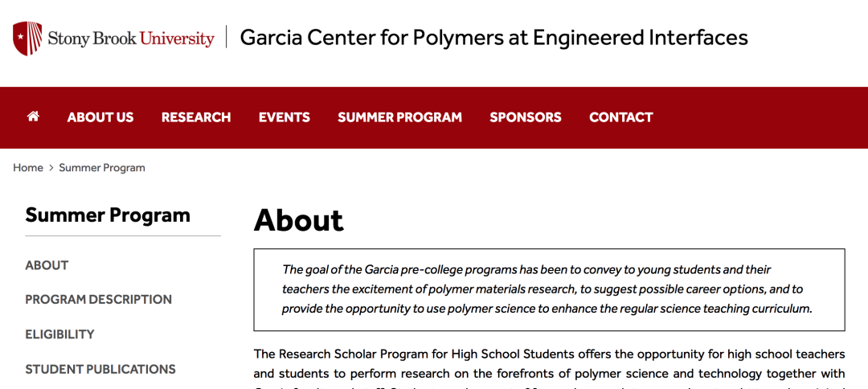This screenshot has height=389, width=868.
Task: Click the Summer Program sidebar heading
Action: point(108,215)
